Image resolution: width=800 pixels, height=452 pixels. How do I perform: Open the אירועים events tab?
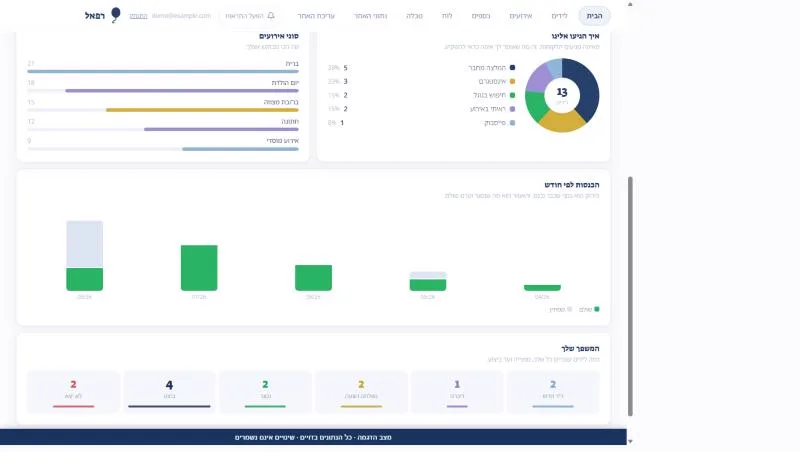(520, 16)
